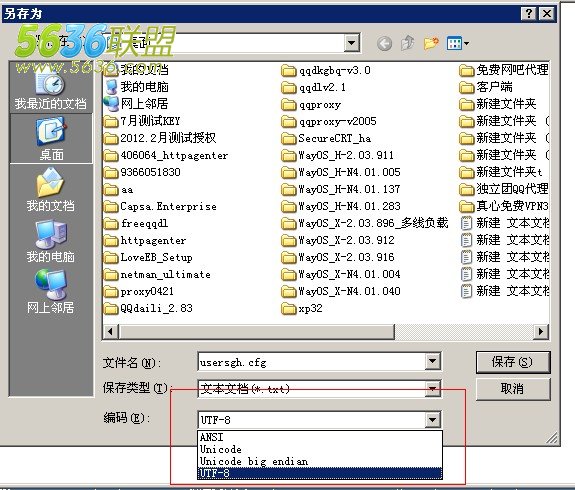Open the Views menu icon
Viewport: 575px width, 490px height.
(x=458, y=44)
